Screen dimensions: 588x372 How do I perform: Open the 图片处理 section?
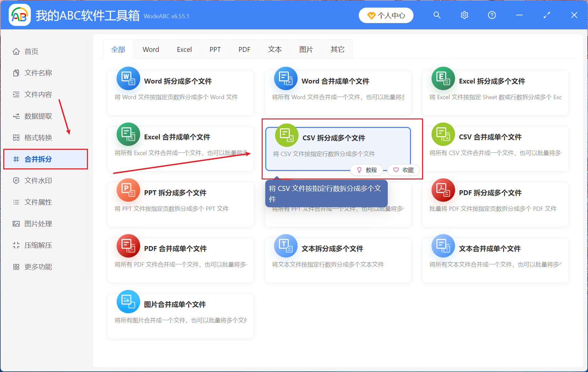(x=38, y=224)
